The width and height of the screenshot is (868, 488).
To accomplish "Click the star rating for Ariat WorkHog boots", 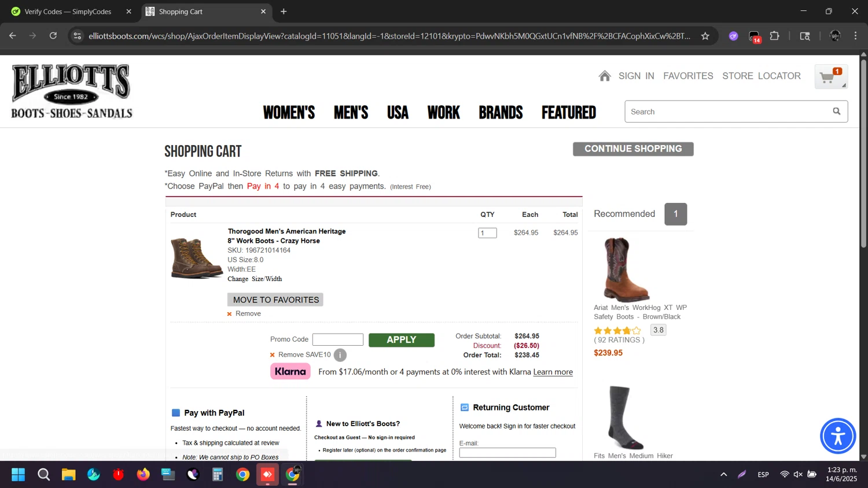I will 617,331.
